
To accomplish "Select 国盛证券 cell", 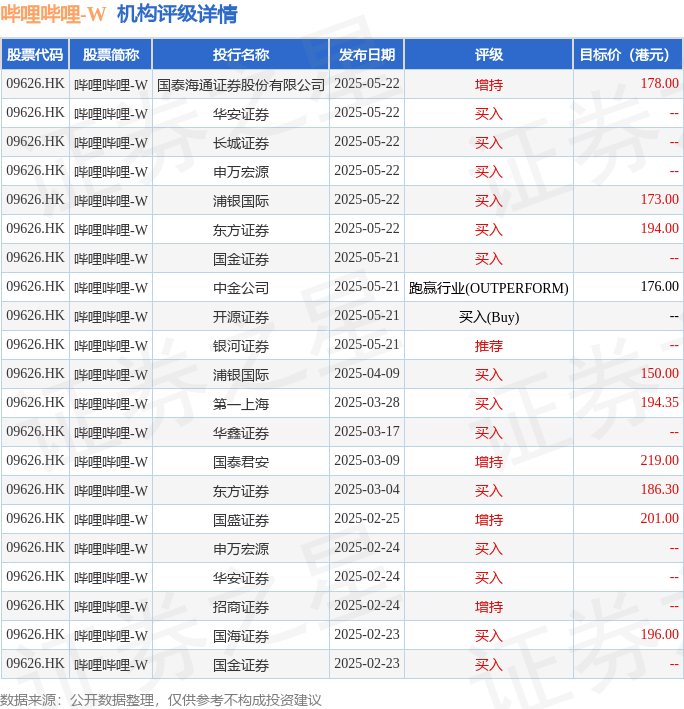I will pyautogui.click(x=241, y=519).
